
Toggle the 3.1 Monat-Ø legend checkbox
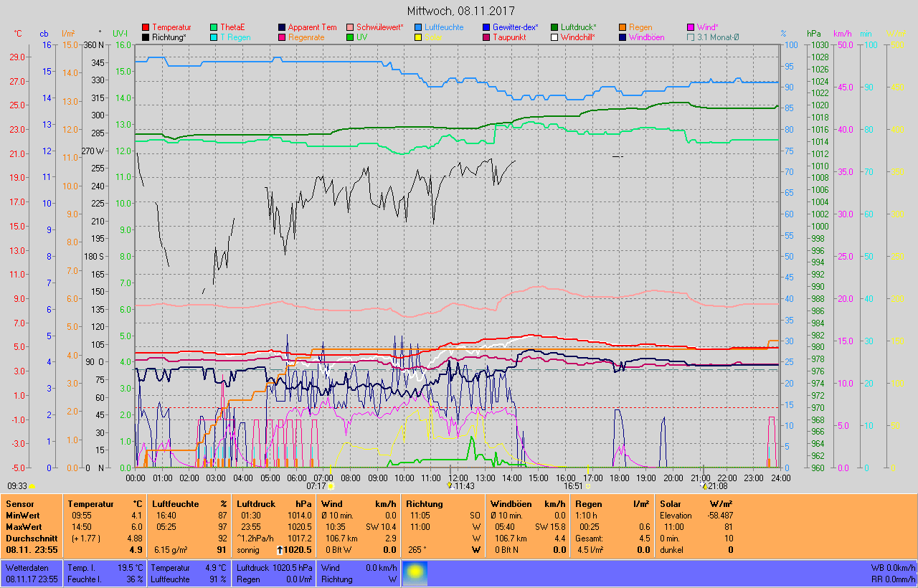pos(691,37)
